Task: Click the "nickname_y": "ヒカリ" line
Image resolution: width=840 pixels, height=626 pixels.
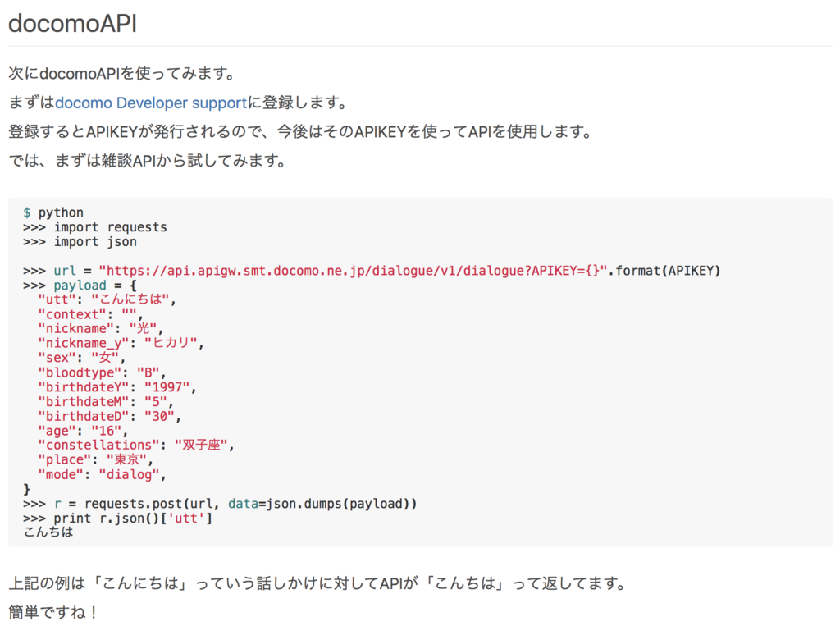Action: click(121, 343)
